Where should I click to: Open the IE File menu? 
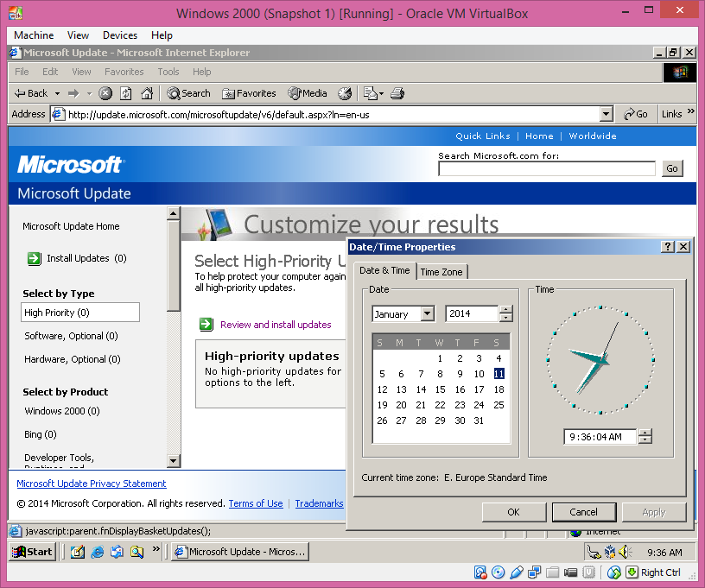(x=22, y=72)
